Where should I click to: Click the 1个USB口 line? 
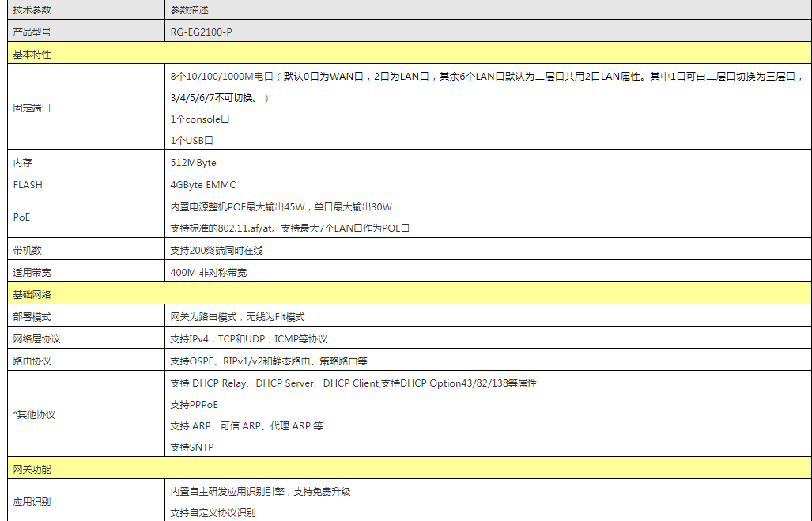(192, 140)
